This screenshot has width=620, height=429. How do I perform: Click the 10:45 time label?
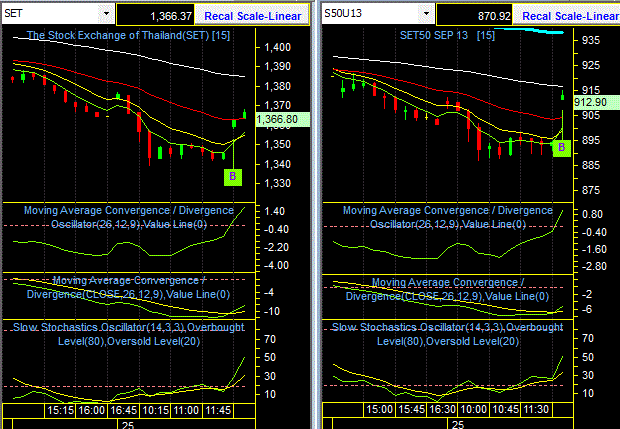tap(506, 409)
